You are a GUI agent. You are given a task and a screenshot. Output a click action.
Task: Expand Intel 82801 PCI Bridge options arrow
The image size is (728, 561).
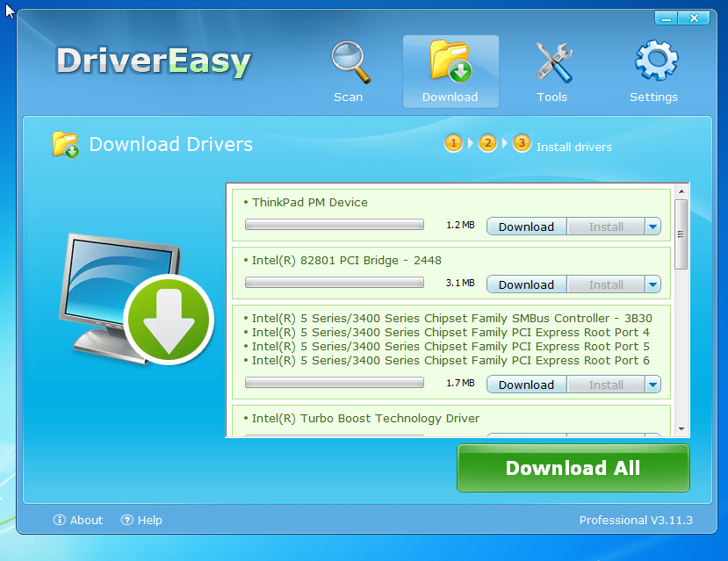pos(652,284)
